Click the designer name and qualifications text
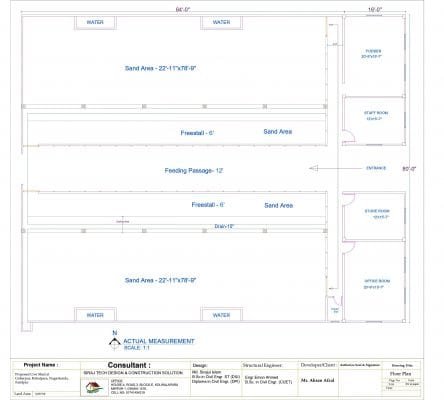444x400 pixels. coord(216,377)
